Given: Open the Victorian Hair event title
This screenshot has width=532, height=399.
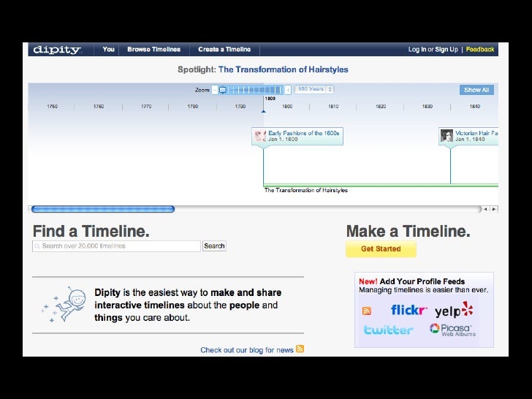Looking at the screenshot, I should pos(476,133).
